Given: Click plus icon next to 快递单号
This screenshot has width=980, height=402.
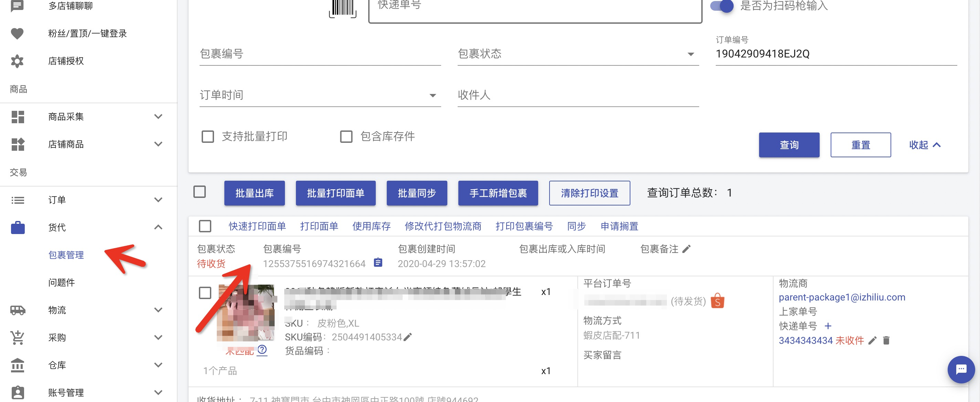Looking at the screenshot, I should (x=828, y=326).
